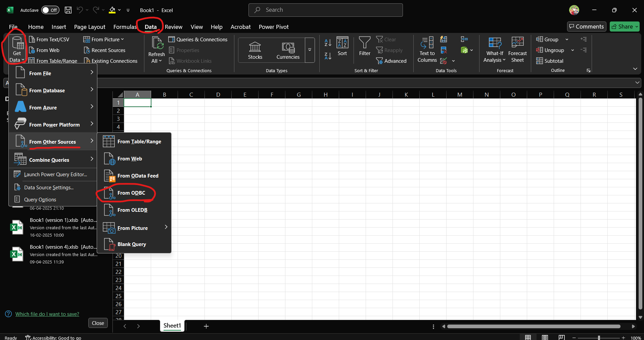The image size is (644, 340).
Task: Open 'Which file do I want to save?' link
Action: coord(47,314)
